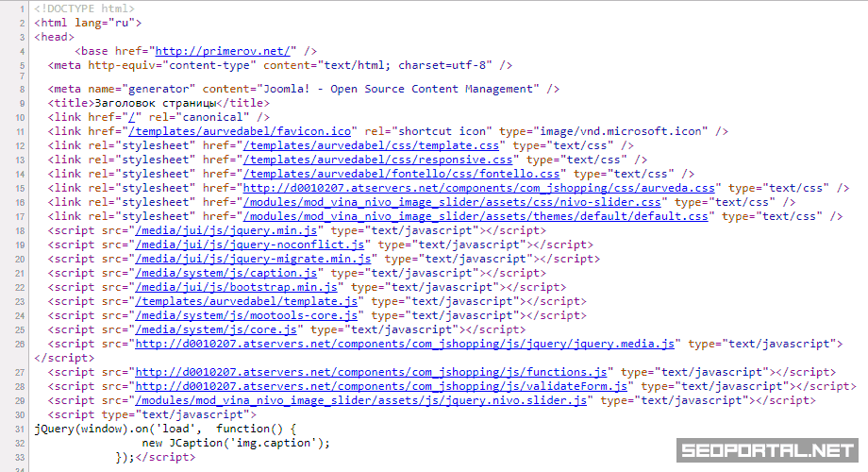The width and height of the screenshot is (868, 472).
Task: Open the responsive.css stylesheet link
Action: [378, 160]
